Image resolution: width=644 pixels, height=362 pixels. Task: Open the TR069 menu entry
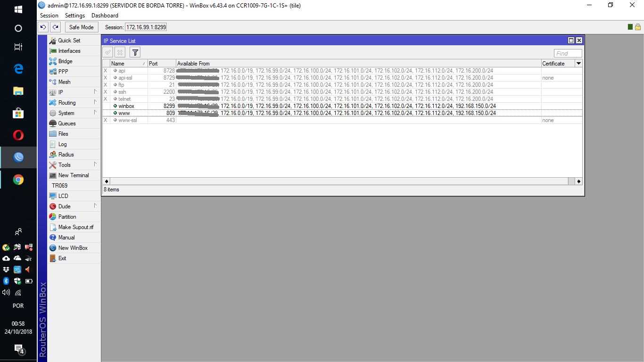(74, 186)
